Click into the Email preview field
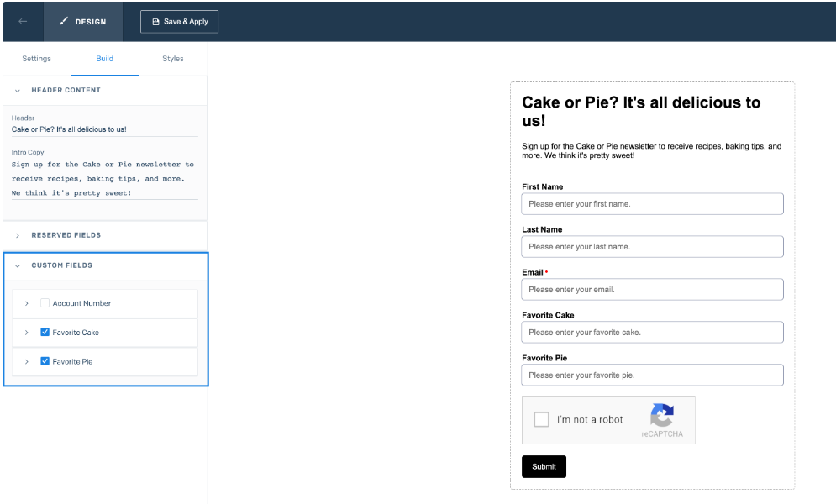836x504 pixels. [x=652, y=289]
